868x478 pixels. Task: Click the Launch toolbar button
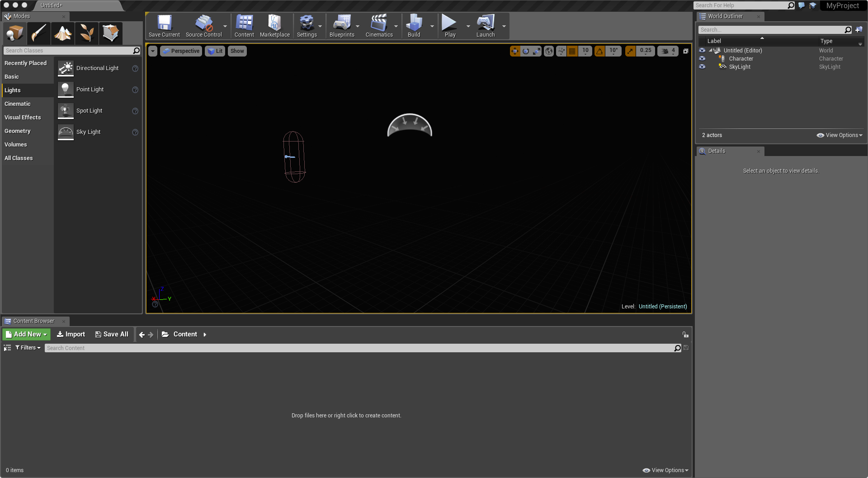pos(486,26)
